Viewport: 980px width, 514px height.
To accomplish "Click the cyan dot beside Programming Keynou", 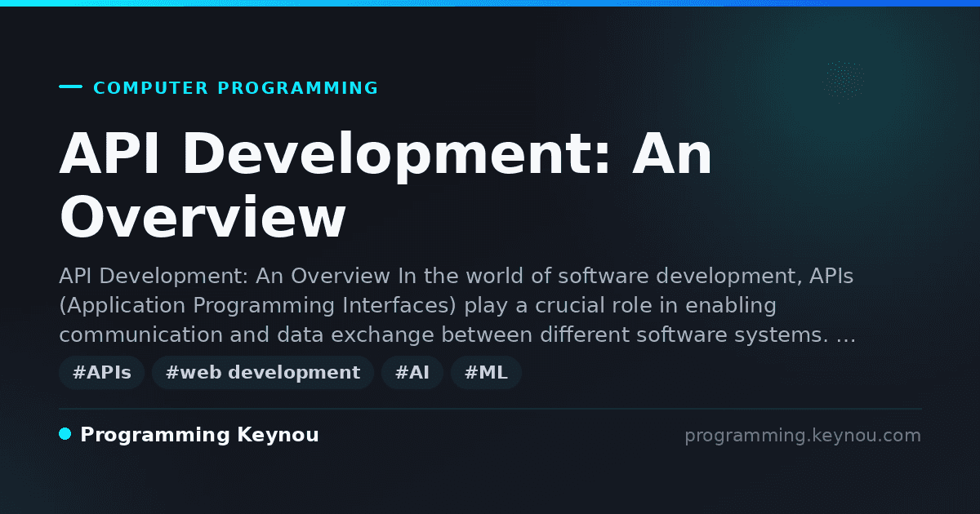I will (65, 434).
